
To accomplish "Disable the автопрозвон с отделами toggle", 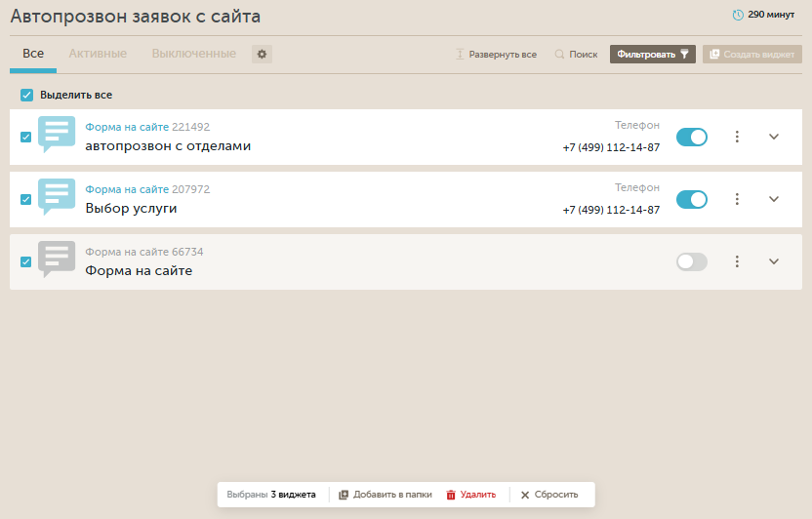I will [x=692, y=137].
